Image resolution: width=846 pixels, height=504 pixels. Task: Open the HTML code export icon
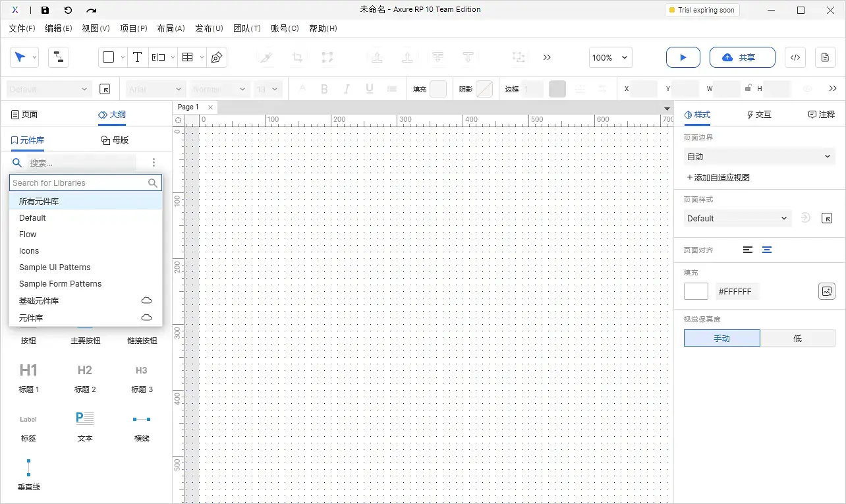[795, 57]
